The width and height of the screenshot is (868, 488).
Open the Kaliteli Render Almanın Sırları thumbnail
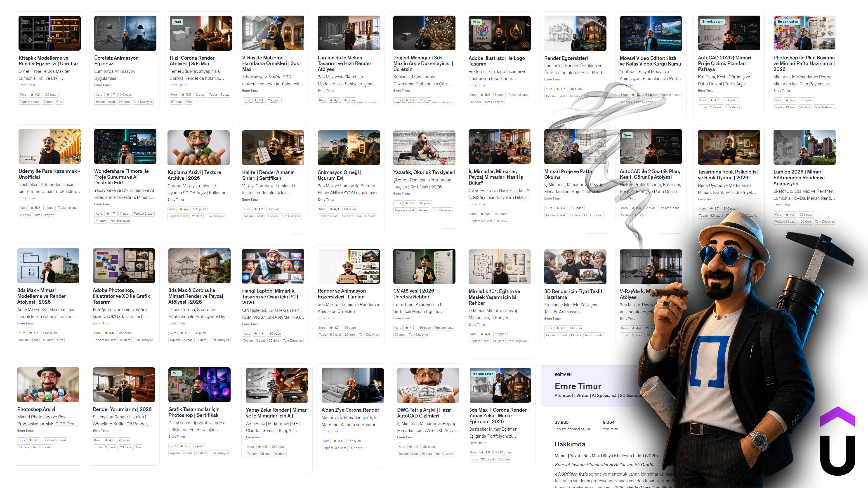coord(273,148)
